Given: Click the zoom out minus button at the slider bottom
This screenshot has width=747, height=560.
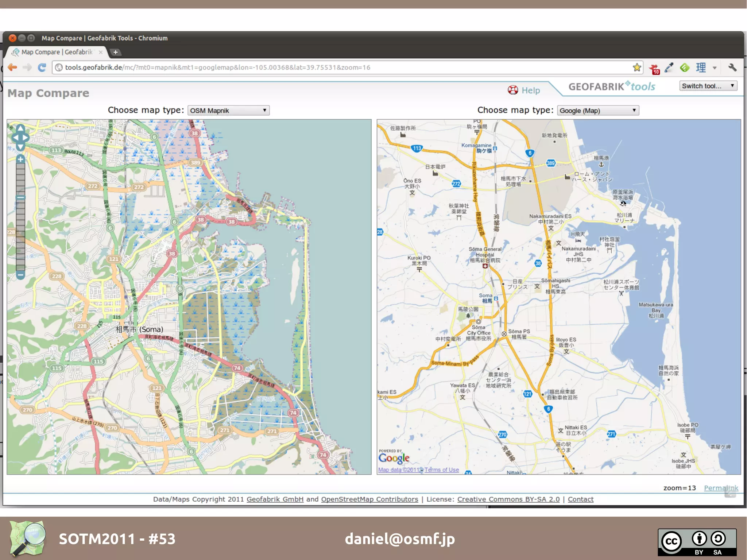Looking at the screenshot, I should click(x=20, y=274).
